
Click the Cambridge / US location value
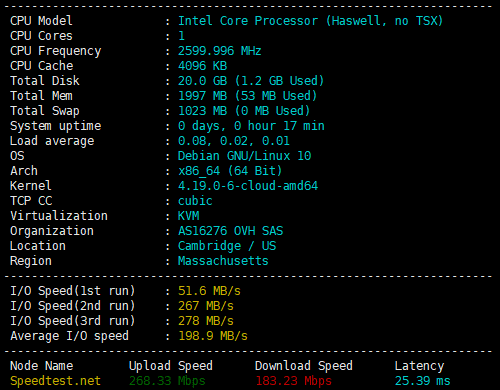click(227, 246)
